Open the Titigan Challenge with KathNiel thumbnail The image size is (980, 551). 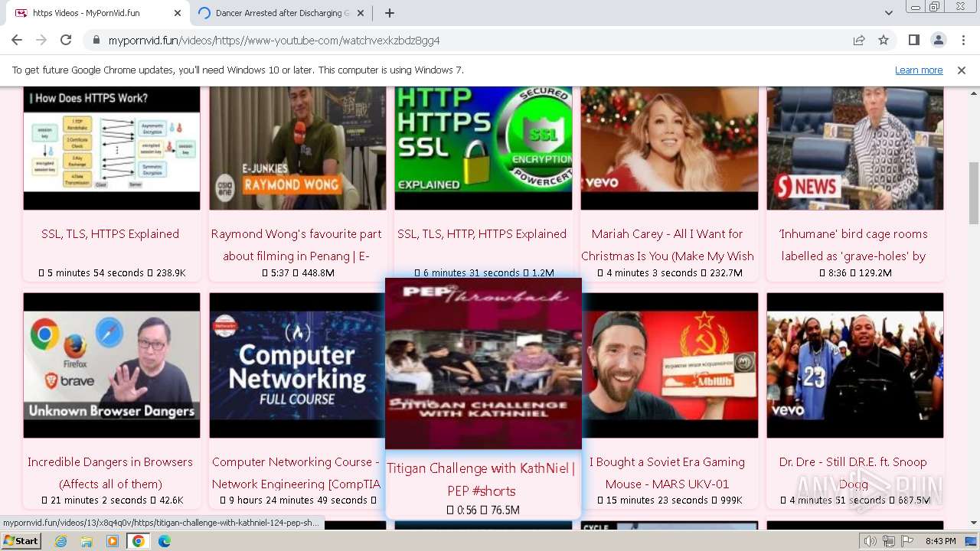(483, 363)
